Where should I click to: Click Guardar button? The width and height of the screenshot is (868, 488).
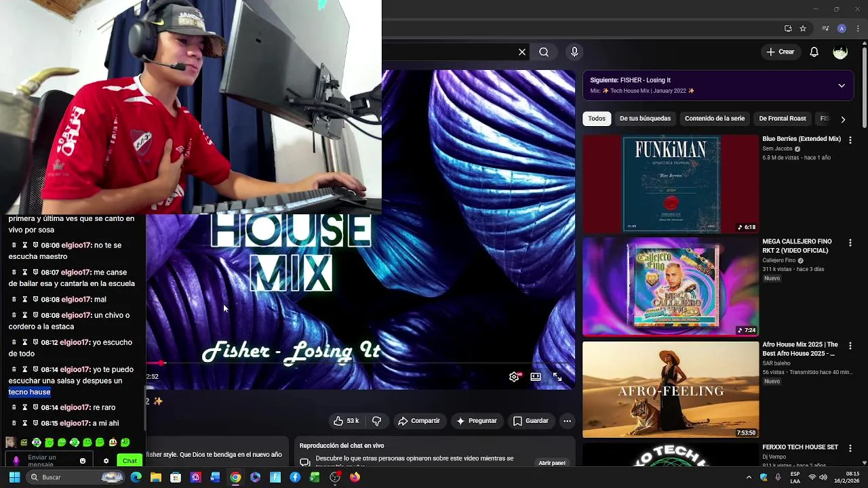click(530, 421)
